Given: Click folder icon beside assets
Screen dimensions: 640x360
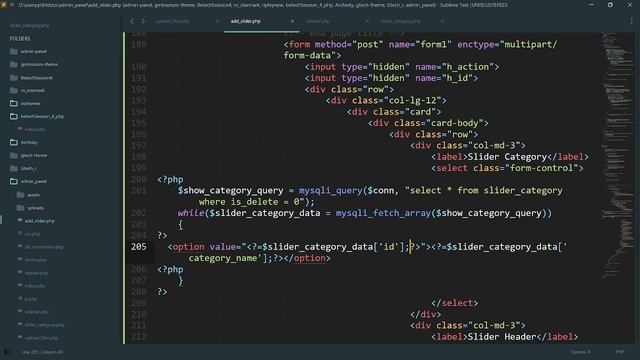Looking at the screenshot, I should point(20,195).
